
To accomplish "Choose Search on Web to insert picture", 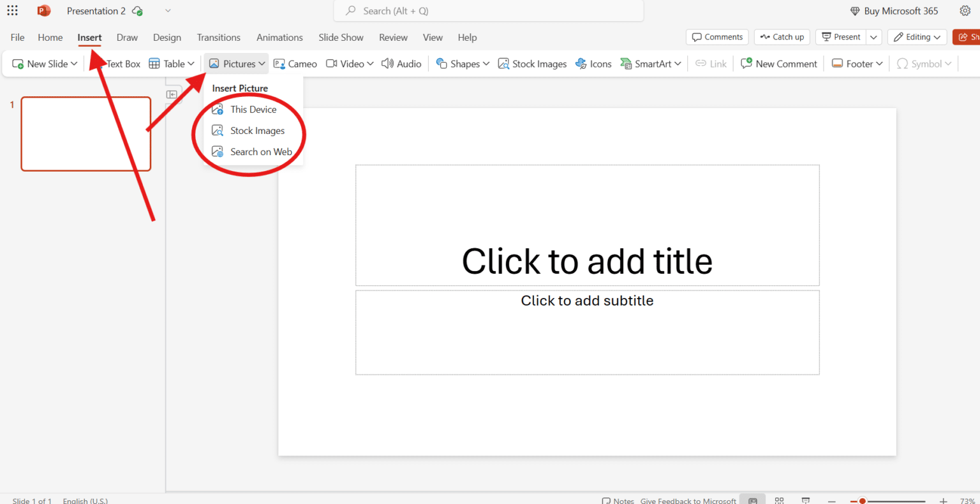I will 262,151.
